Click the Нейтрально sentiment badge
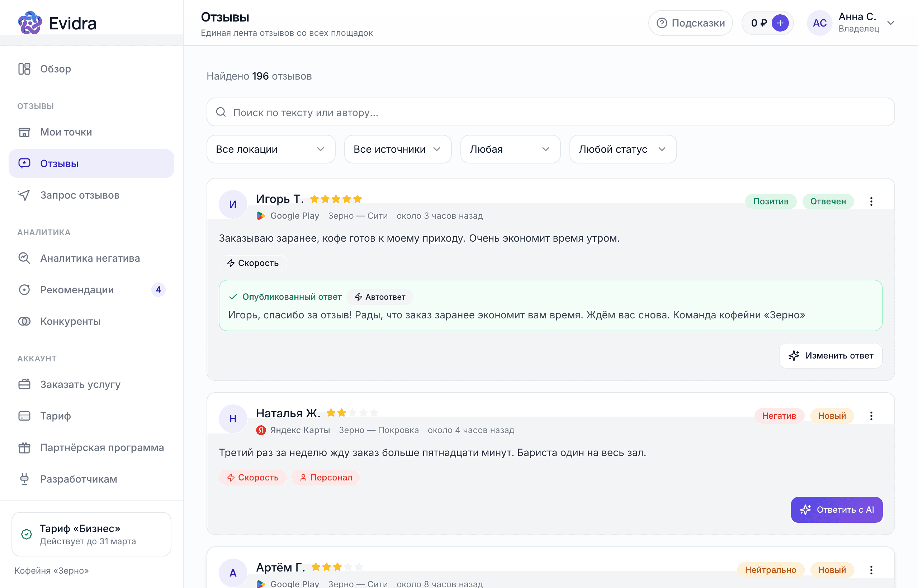Screen dimensions: 918x588 coord(771,570)
